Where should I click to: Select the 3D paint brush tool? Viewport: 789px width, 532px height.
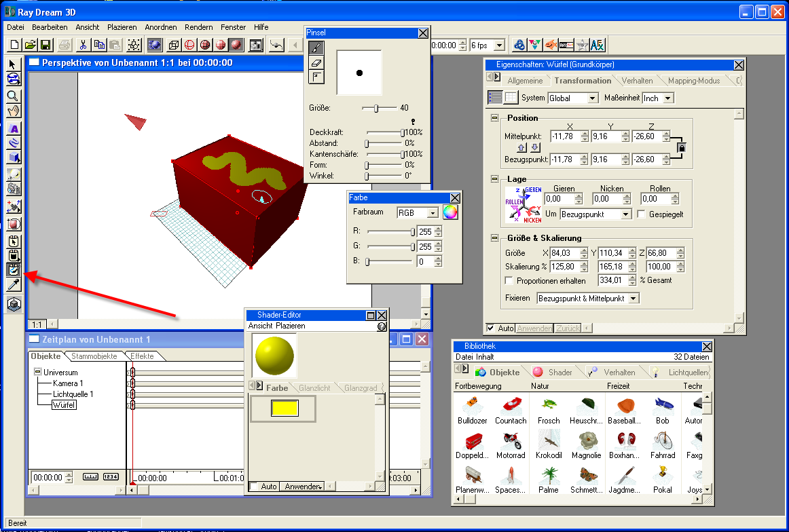click(14, 270)
